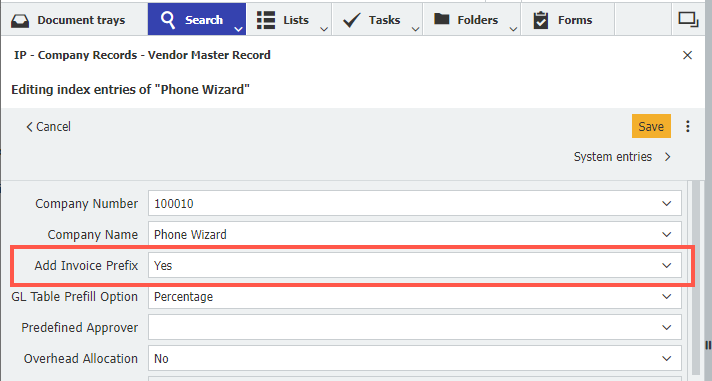Expand the Lists tab dropdown arrow
The height and width of the screenshot is (381, 712).
[324, 29]
